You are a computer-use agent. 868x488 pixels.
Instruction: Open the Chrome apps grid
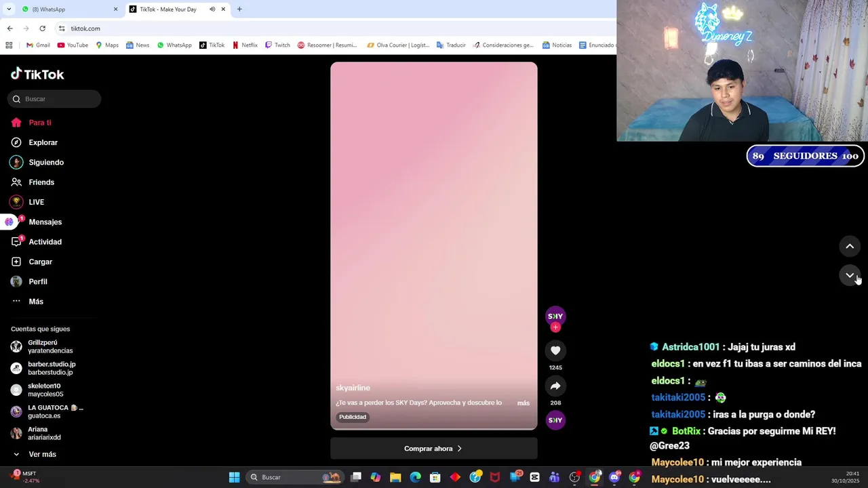coord(9,45)
